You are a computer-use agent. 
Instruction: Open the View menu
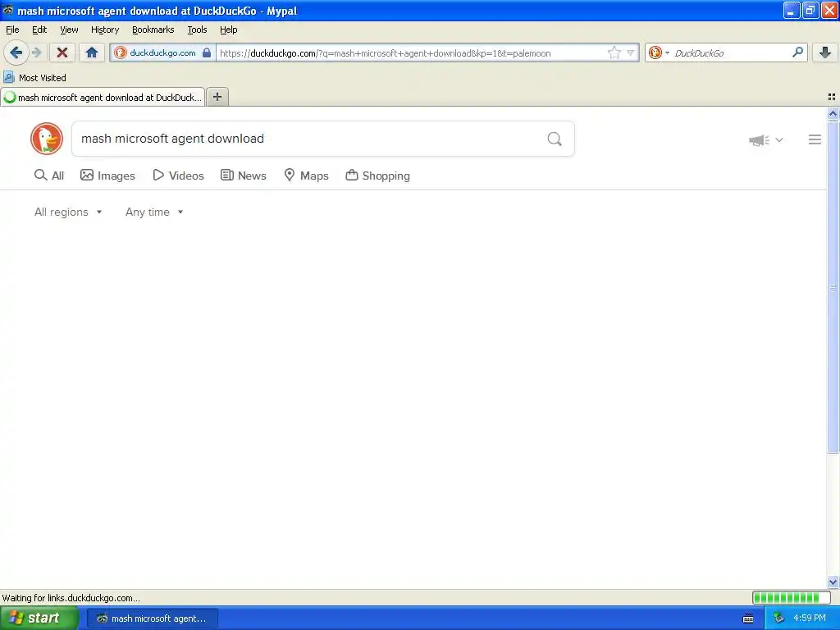(x=69, y=30)
